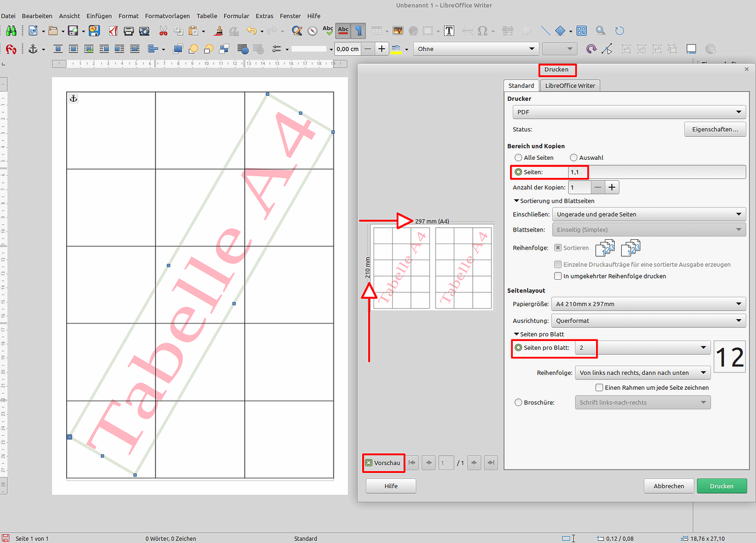Open Fontwork red icon

11,49
